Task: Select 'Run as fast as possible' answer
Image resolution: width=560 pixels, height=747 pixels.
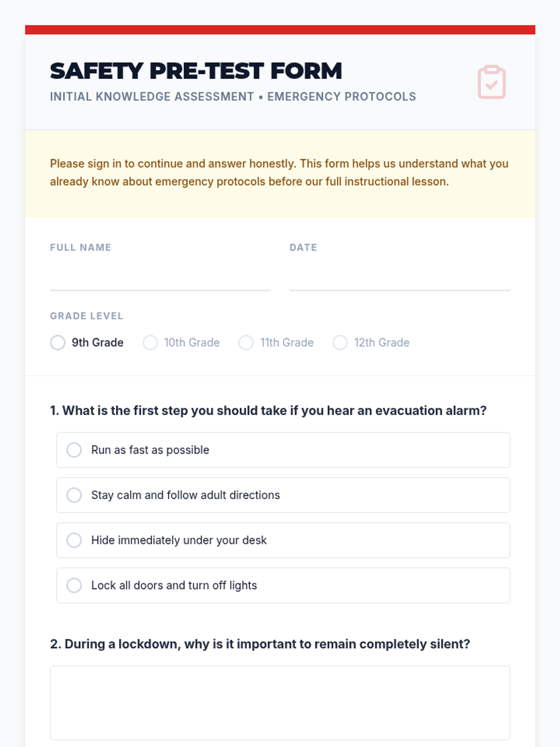Action: point(74,450)
